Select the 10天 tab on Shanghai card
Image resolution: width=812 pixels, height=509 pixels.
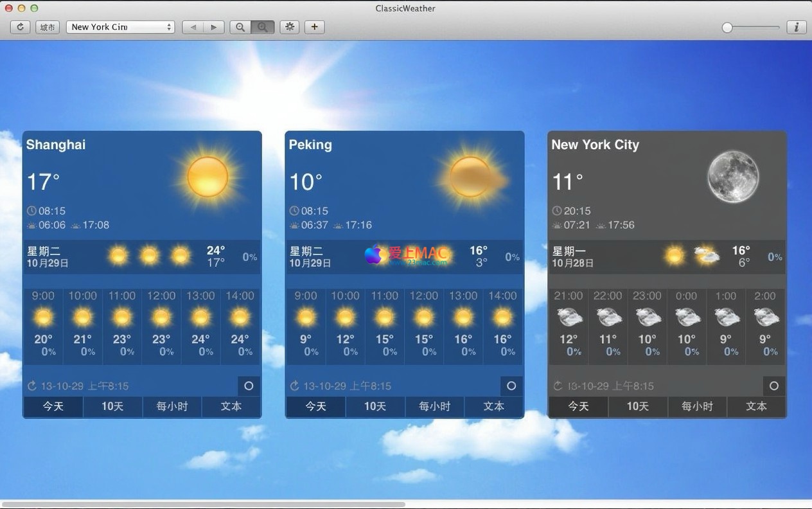[x=112, y=406]
